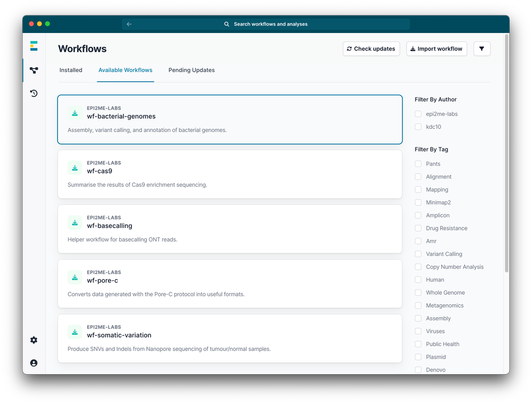Open the wf-bacterial-genomes workflow title
This screenshot has width=532, height=404.
coord(121,117)
